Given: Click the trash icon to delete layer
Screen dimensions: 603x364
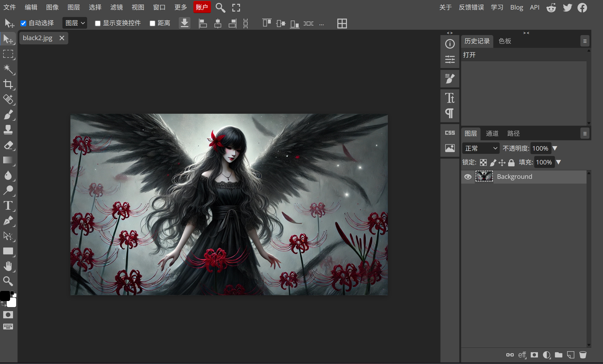Looking at the screenshot, I should (x=583, y=355).
